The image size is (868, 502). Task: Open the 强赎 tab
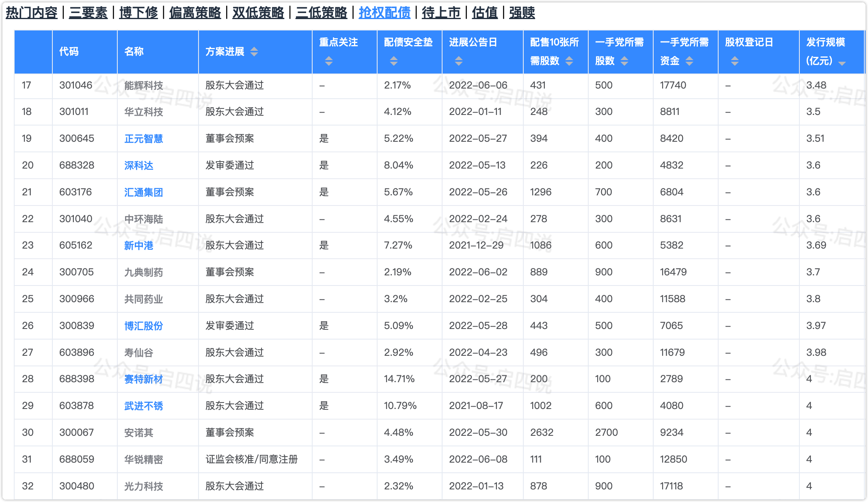click(522, 13)
